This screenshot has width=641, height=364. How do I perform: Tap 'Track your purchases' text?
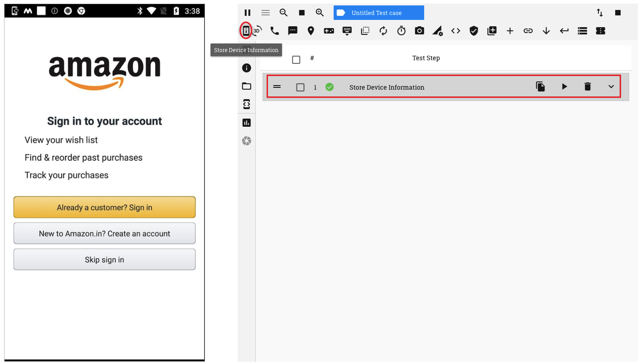click(x=67, y=175)
